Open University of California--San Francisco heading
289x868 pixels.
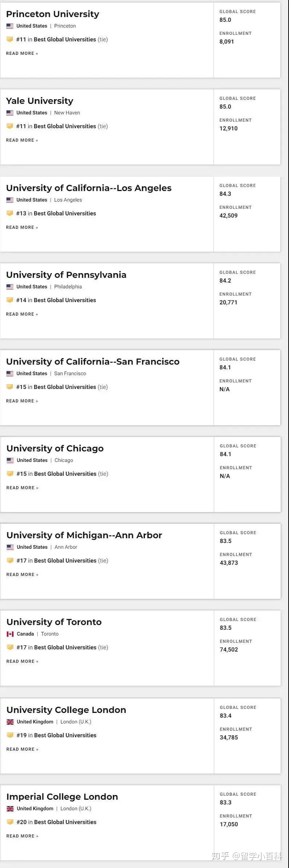pos(93,362)
